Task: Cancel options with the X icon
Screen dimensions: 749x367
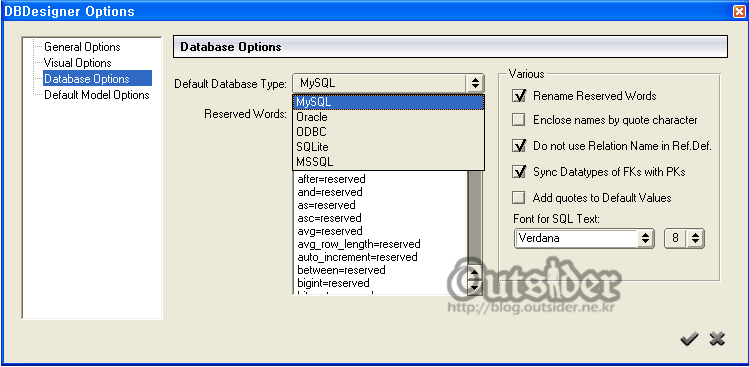Action: click(717, 339)
